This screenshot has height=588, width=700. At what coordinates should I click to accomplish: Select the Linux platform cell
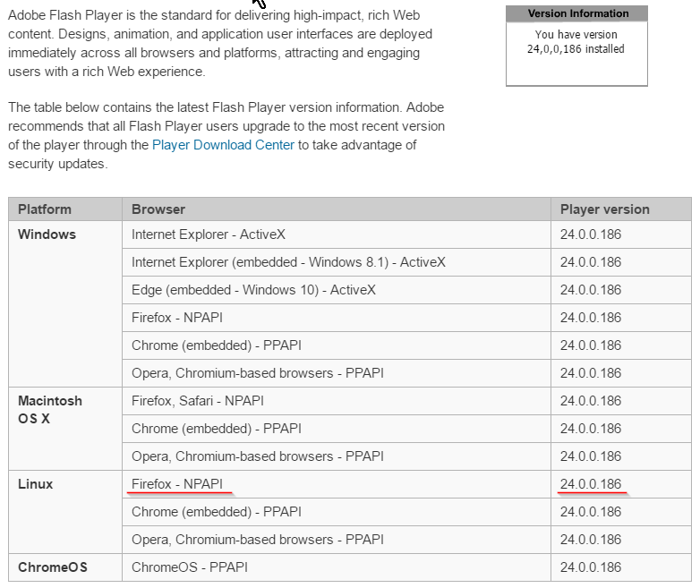pyautogui.click(x=36, y=484)
